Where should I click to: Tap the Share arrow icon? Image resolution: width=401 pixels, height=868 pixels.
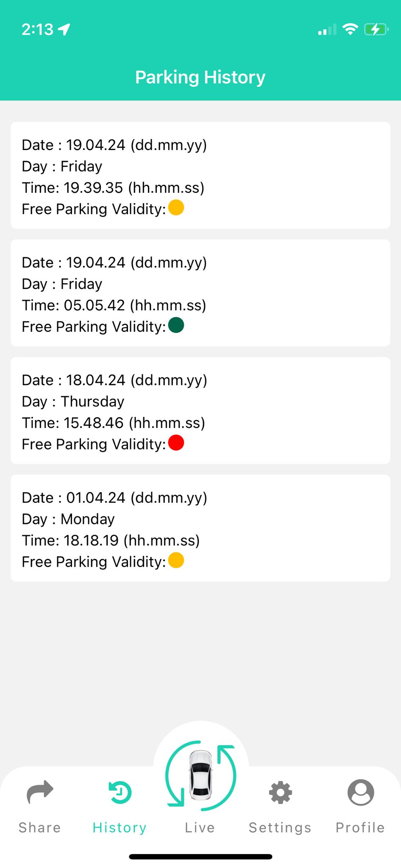coord(40,792)
